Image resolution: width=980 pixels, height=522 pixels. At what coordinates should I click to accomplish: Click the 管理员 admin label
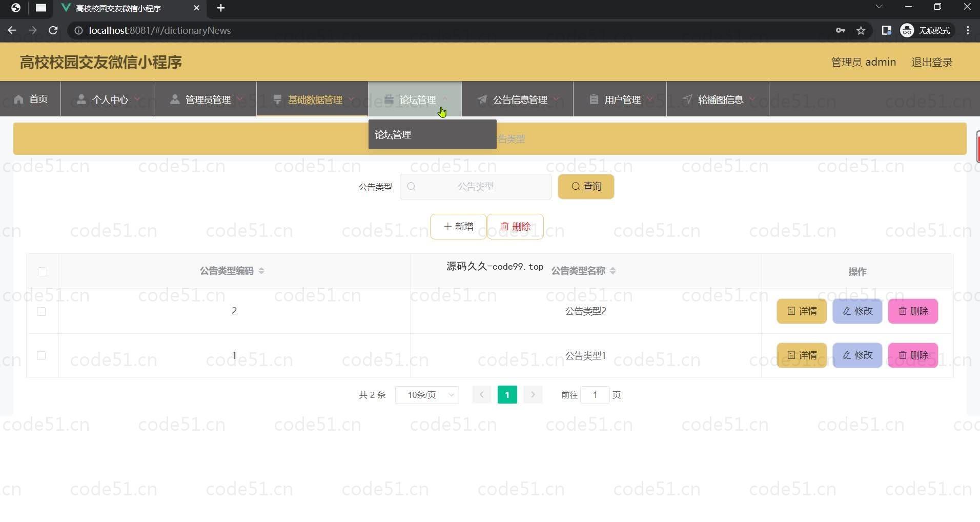(x=864, y=62)
